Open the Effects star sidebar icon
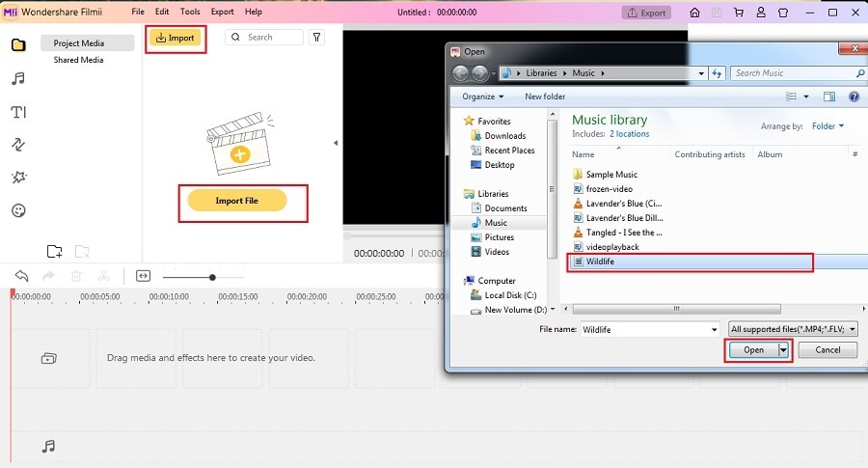The width and height of the screenshot is (868, 468). 18,178
